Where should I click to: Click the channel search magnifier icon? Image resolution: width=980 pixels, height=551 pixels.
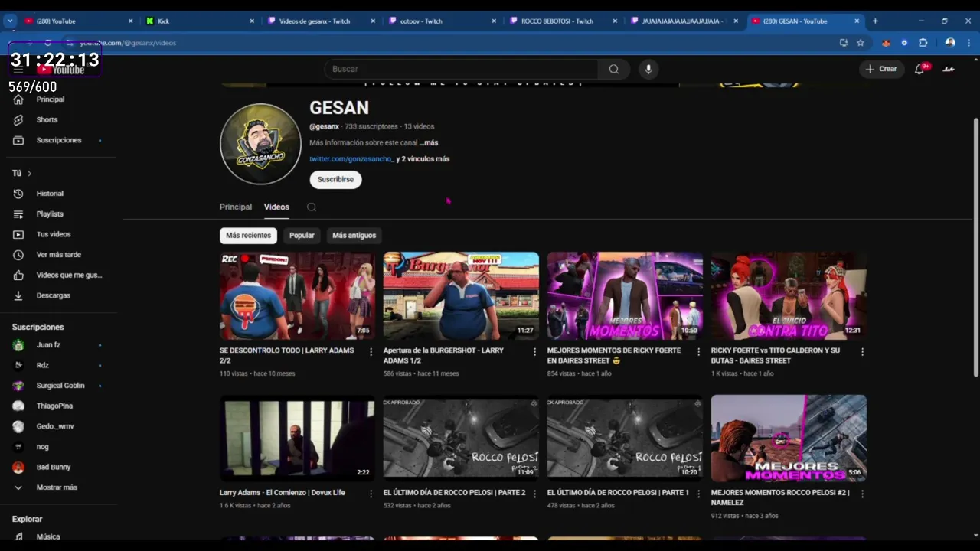click(311, 207)
